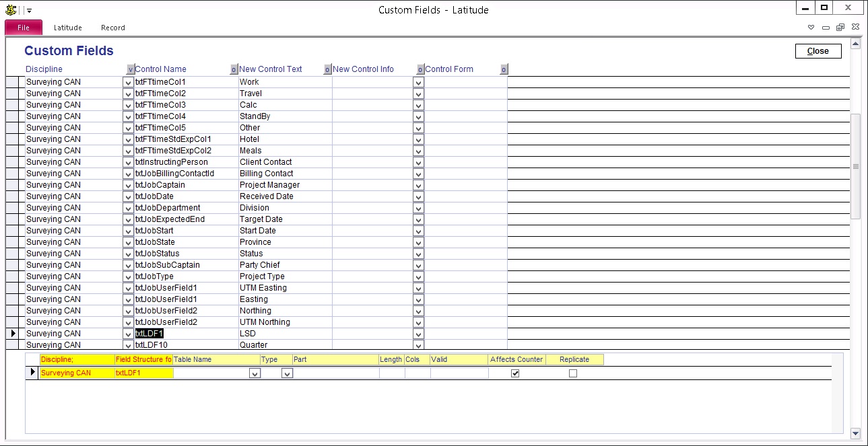The width and height of the screenshot is (868, 446).
Task: Open the File tab
Action: click(24, 28)
